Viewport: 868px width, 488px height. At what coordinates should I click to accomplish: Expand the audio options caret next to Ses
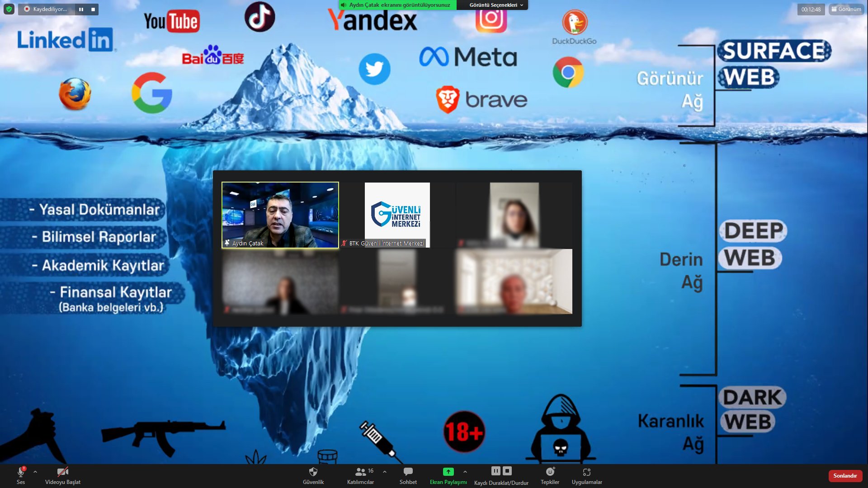tap(35, 472)
